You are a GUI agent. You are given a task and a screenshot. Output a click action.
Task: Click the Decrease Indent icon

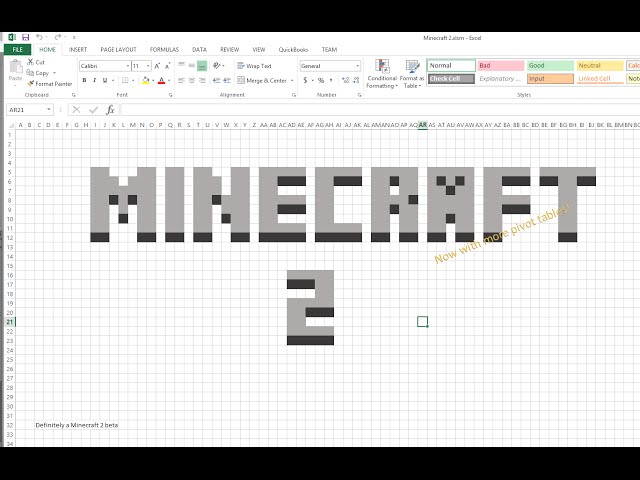(217, 80)
